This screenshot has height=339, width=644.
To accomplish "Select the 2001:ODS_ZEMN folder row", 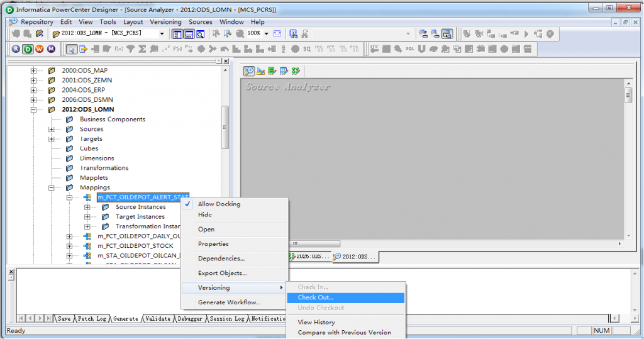I will coord(87,80).
